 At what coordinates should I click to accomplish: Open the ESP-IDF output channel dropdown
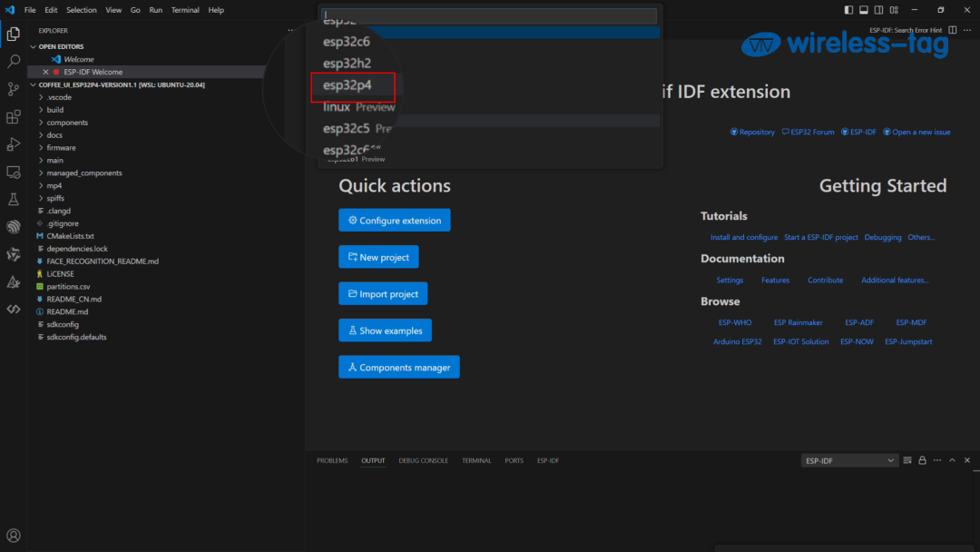click(850, 460)
